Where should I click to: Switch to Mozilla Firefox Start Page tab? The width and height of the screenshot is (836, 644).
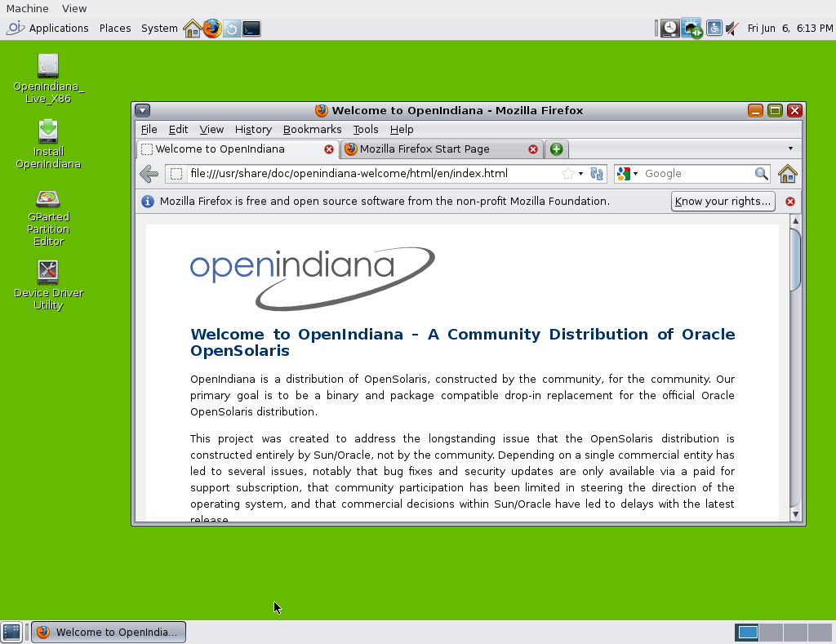click(x=442, y=149)
